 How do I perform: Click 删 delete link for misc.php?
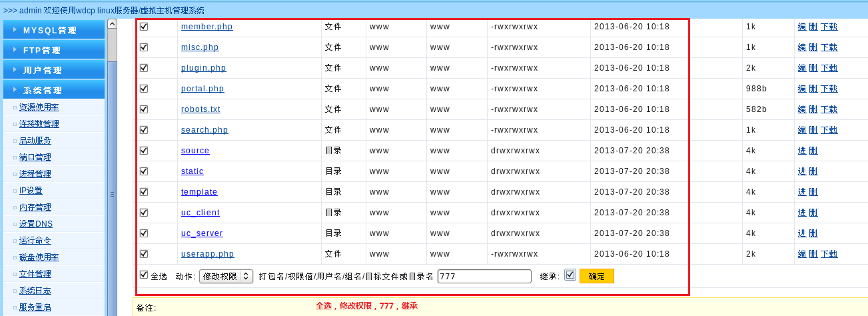click(813, 47)
